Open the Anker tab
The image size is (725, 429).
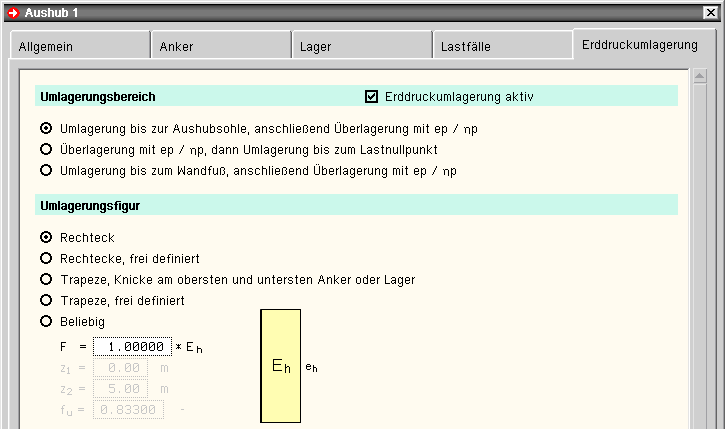pyautogui.click(x=219, y=47)
